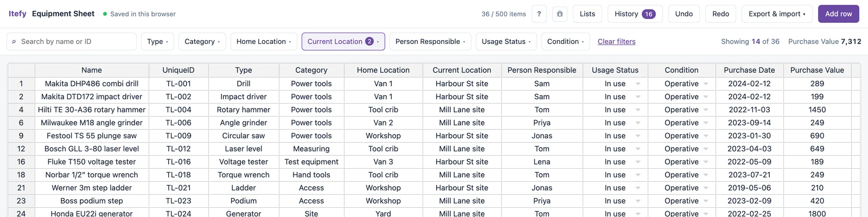The height and width of the screenshot is (217, 868).
Task: Click cell "Hilti TE 30-A36 rotary hammer"
Action: click(92, 110)
